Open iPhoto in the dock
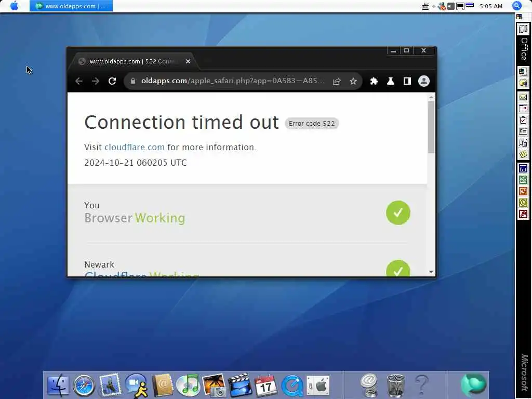The width and height of the screenshot is (532, 399). 215,385
